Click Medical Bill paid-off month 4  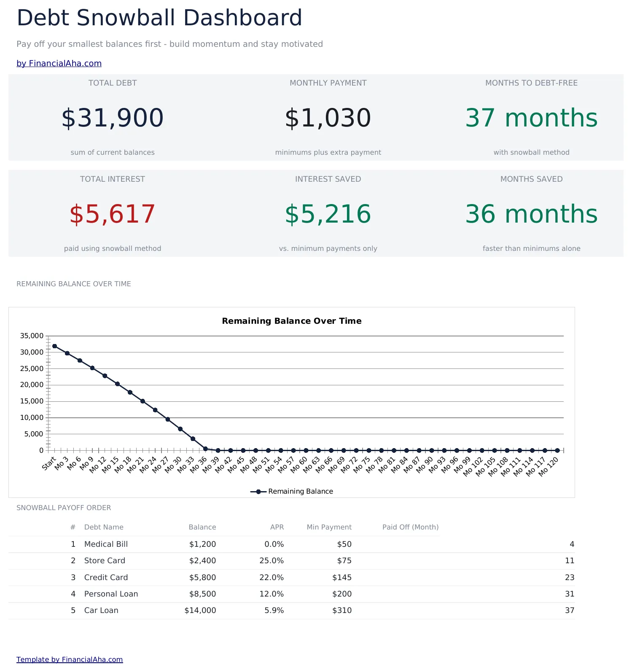(572, 544)
